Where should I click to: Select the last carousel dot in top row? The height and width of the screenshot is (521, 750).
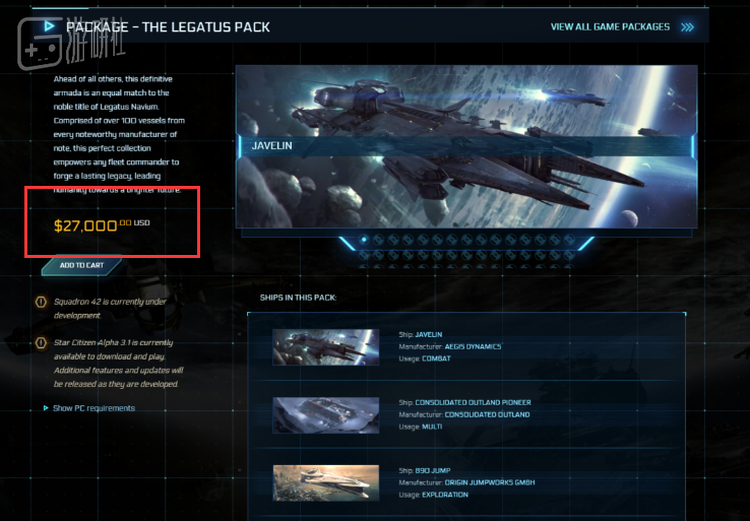569,239
